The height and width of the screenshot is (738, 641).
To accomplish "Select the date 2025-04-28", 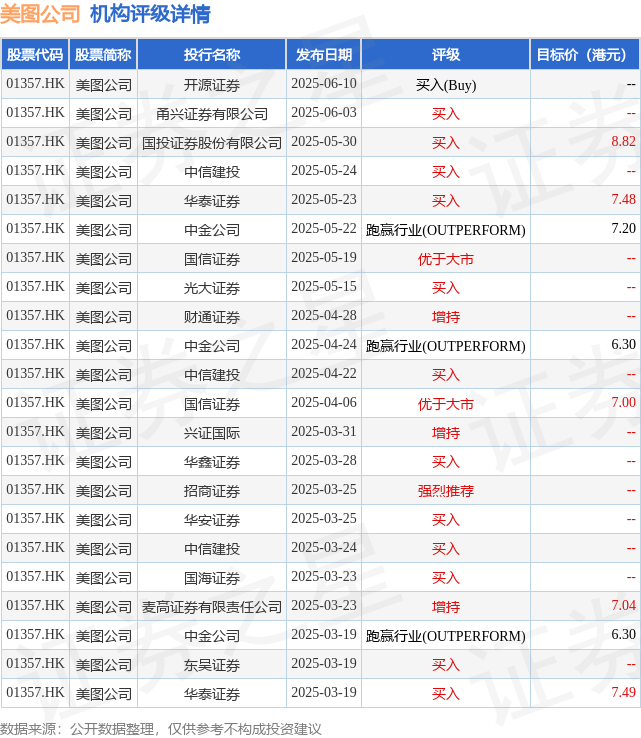I will pyautogui.click(x=324, y=315).
